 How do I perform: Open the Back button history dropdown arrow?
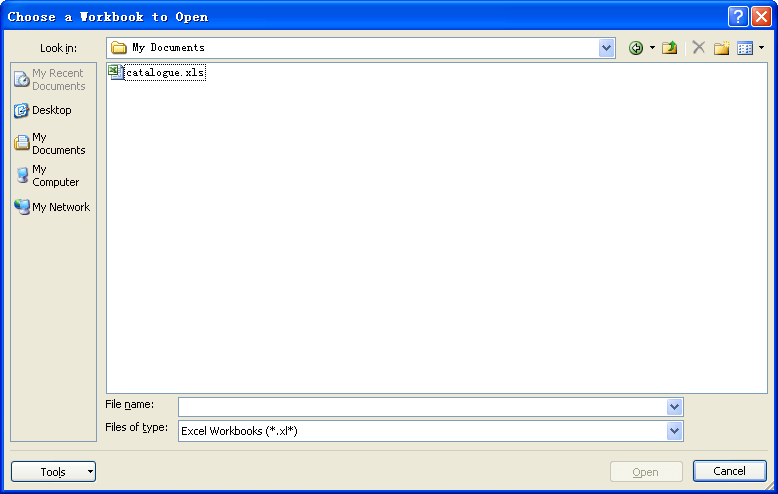pos(652,48)
